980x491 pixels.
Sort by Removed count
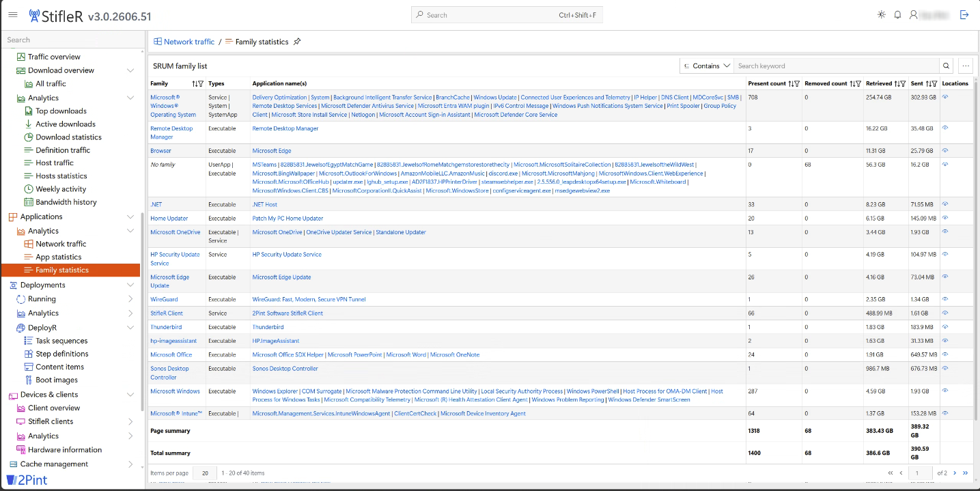[852, 83]
